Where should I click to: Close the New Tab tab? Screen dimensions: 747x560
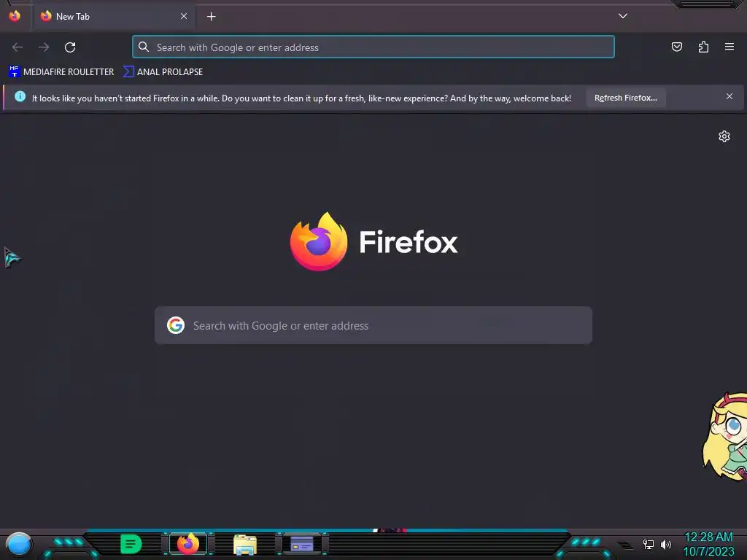tap(183, 16)
